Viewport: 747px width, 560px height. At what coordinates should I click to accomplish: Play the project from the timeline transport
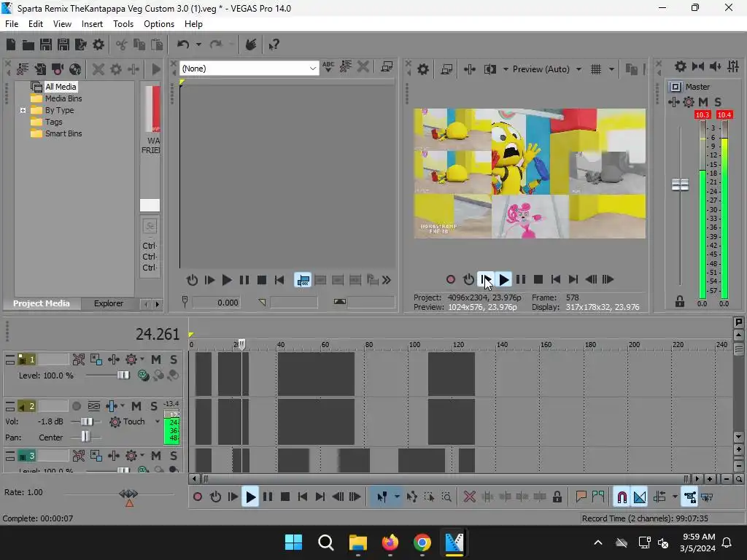(x=250, y=497)
